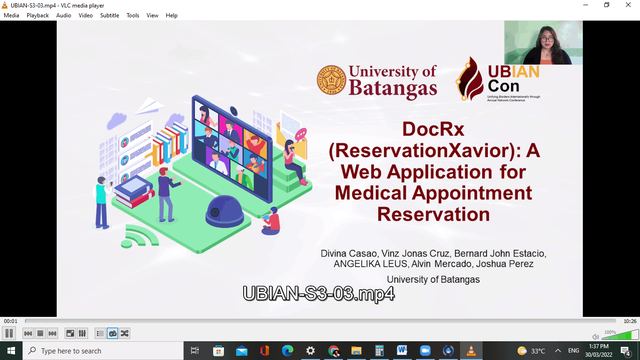Open Microsoft Store from taskbar
The height and width of the screenshot is (360, 640).
pos(218,351)
